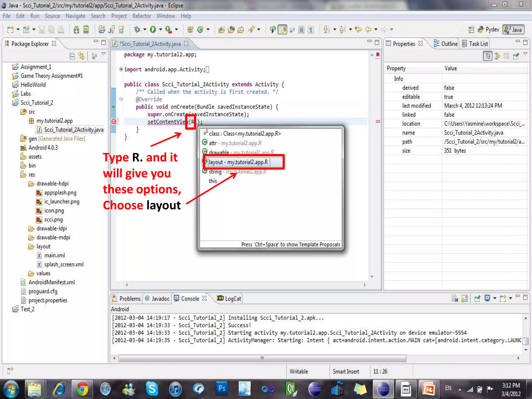Click Display Selected Console icon
Image resolution: width=532 pixels, height=399 pixels.
[x=487, y=298]
